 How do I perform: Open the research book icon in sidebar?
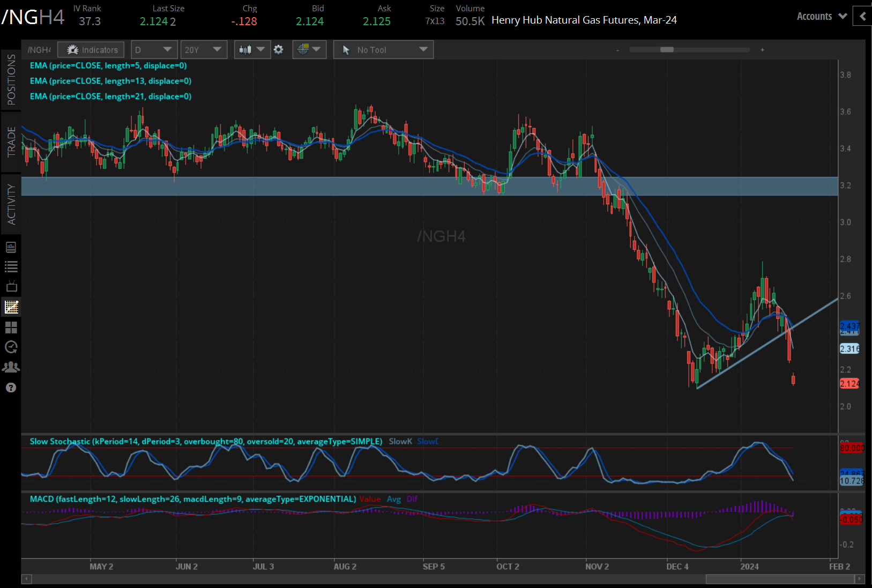[11, 247]
